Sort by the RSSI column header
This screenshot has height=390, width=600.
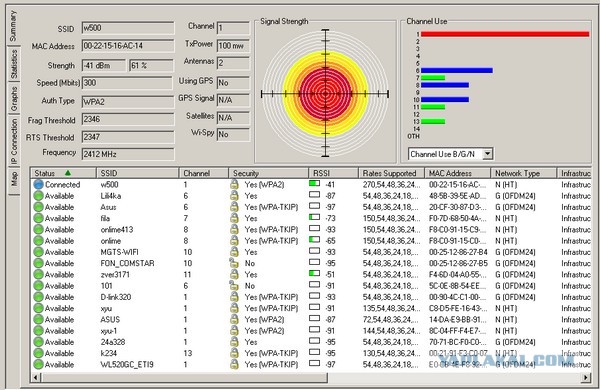[333, 173]
